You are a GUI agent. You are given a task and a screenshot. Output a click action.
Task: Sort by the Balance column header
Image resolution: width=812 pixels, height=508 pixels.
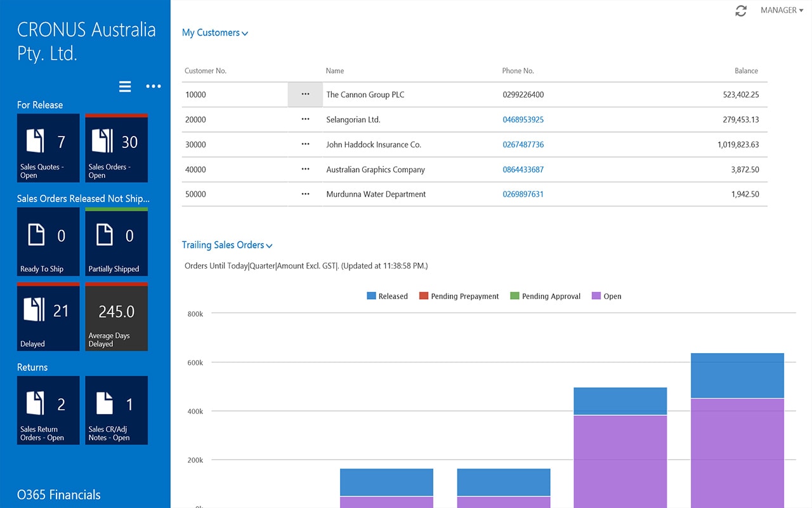747,71
